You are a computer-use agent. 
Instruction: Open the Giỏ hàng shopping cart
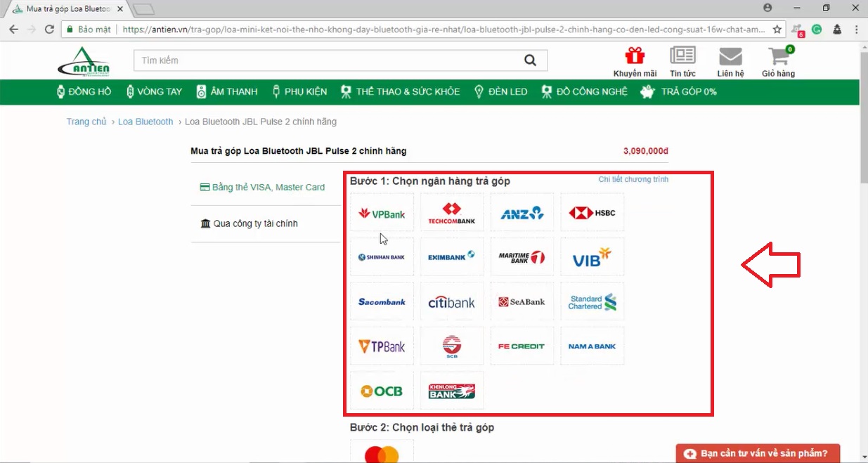click(778, 56)
